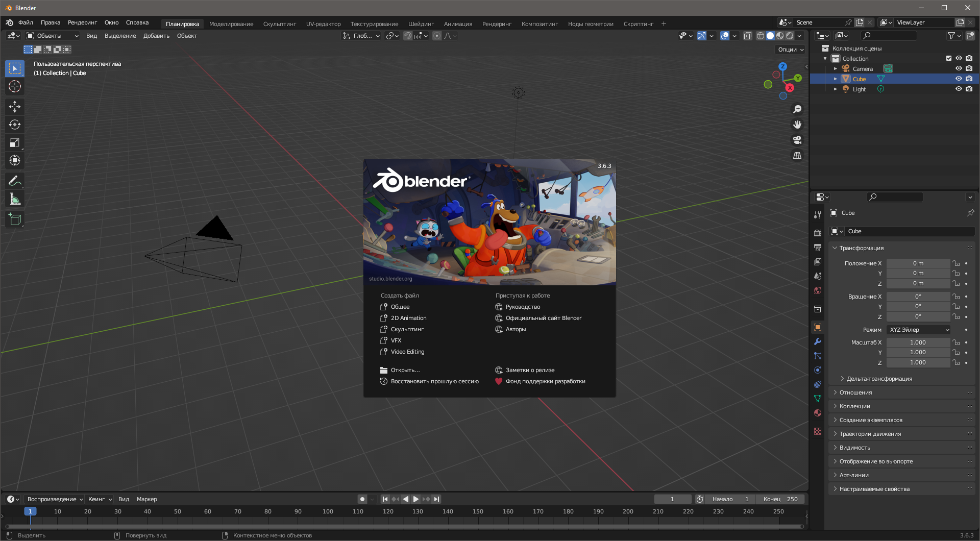Open the Опции dropdown in viewport
Image resolution: width=980 pixels, height=541 pixels.
click(791, 50)
